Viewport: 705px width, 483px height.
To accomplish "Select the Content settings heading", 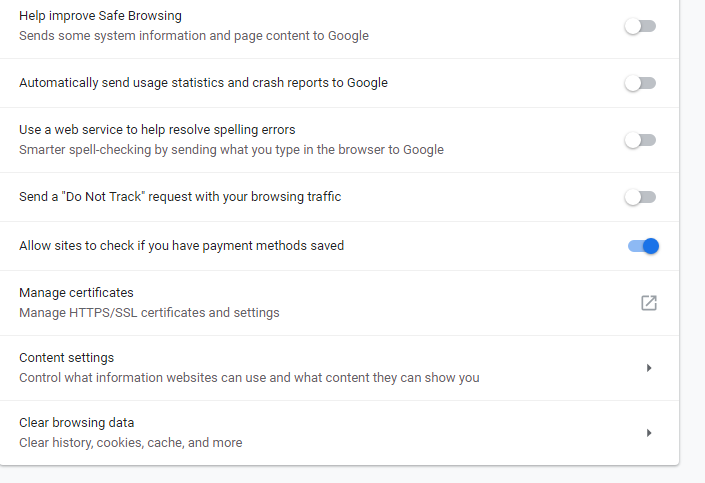I will [x=67, y=358].
